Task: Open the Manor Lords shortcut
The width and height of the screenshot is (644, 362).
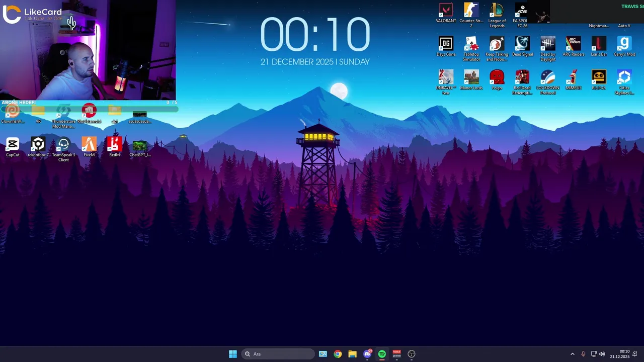Action: [471, 80]
